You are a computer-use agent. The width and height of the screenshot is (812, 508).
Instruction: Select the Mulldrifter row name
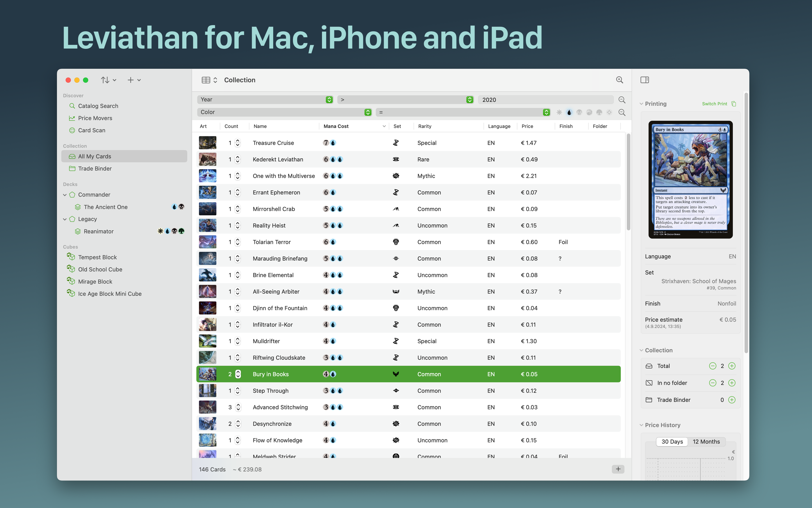click(266, 341)
